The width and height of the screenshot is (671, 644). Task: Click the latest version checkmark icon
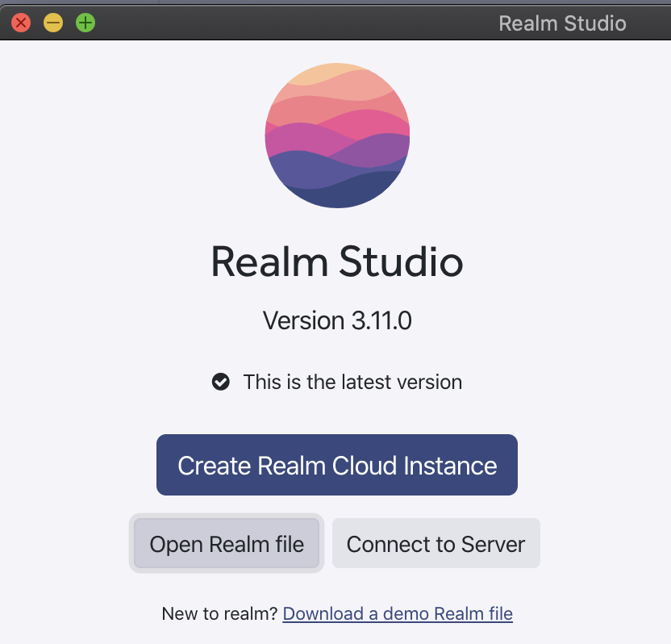pyautogui.click(x=221, y=382)
